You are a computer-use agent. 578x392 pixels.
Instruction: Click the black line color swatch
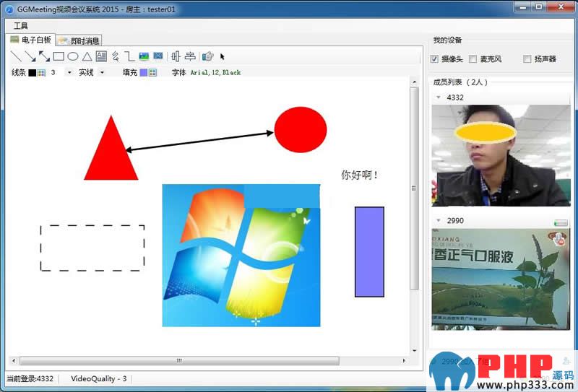[32, 73]
